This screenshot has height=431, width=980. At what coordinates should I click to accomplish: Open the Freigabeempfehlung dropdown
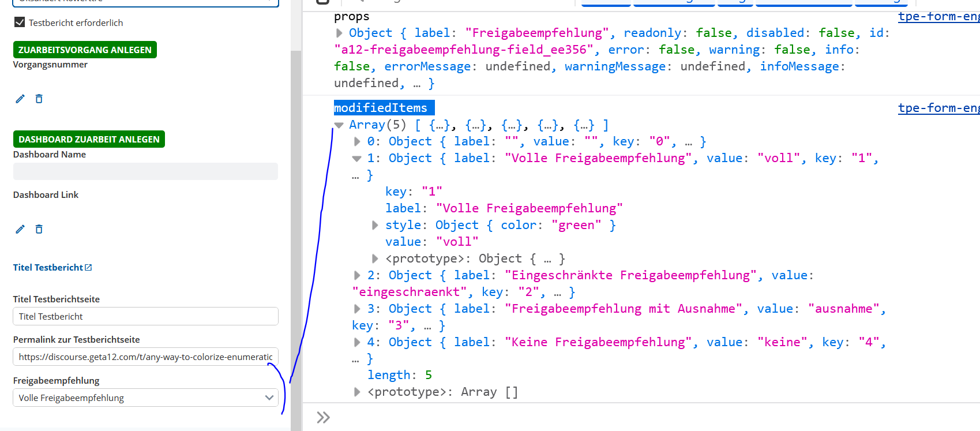145,398
